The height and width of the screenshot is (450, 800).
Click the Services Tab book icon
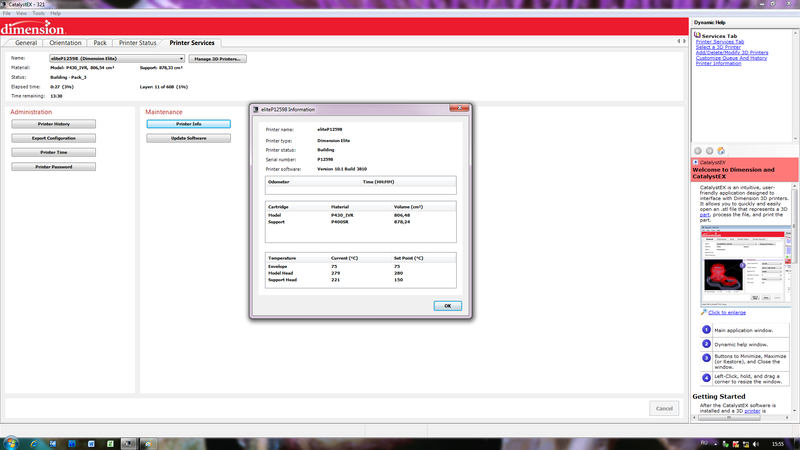tap(697, 35)
